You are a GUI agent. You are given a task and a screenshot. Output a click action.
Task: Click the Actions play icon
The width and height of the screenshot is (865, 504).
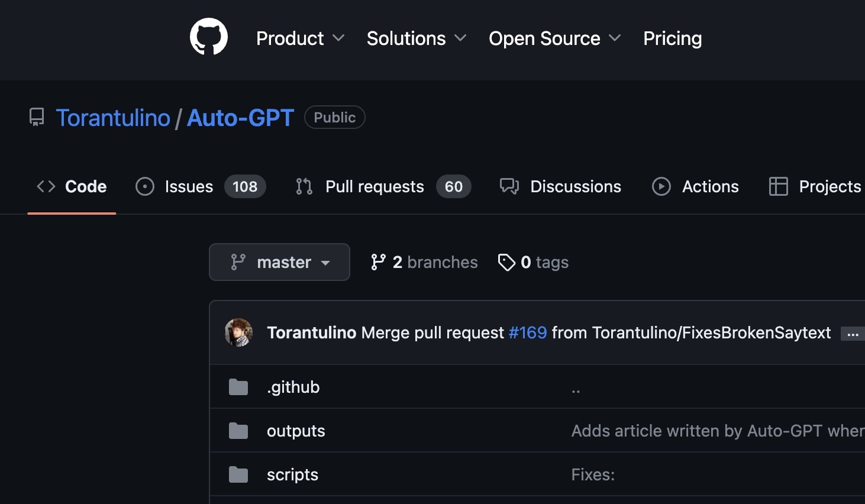[661, 186]
